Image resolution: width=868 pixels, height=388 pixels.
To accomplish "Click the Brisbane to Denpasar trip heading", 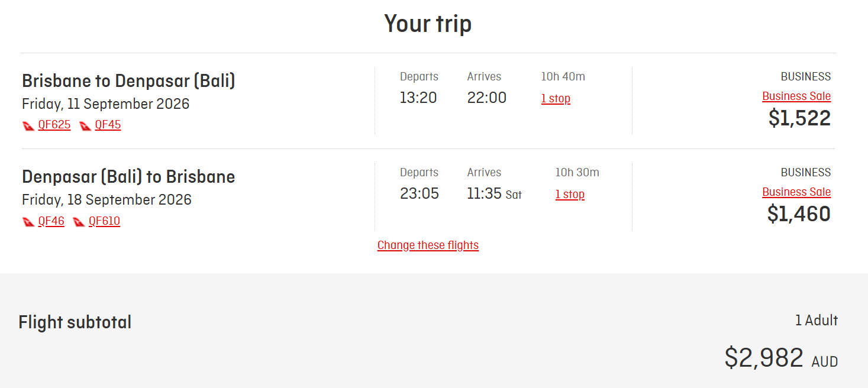I will click(128, 80).
